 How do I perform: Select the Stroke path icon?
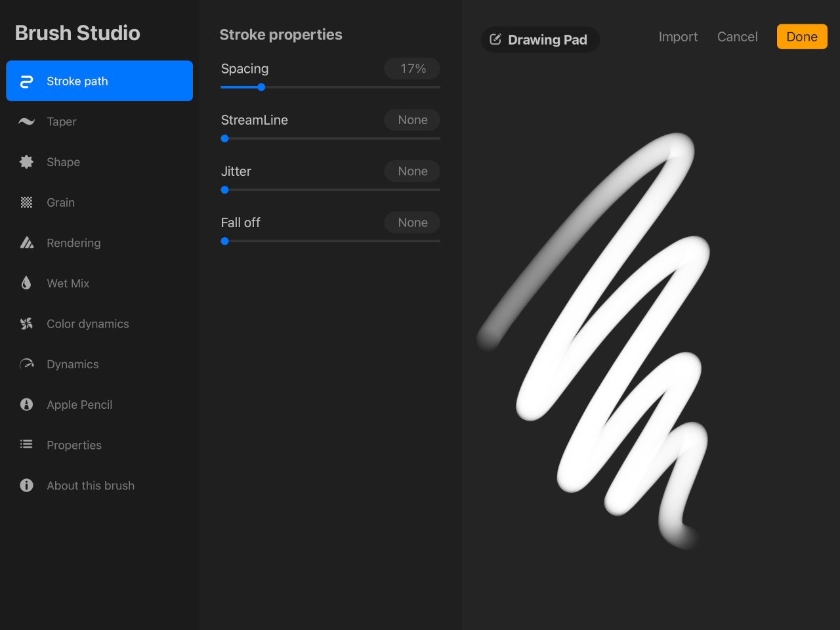click(x=26, y=81)
